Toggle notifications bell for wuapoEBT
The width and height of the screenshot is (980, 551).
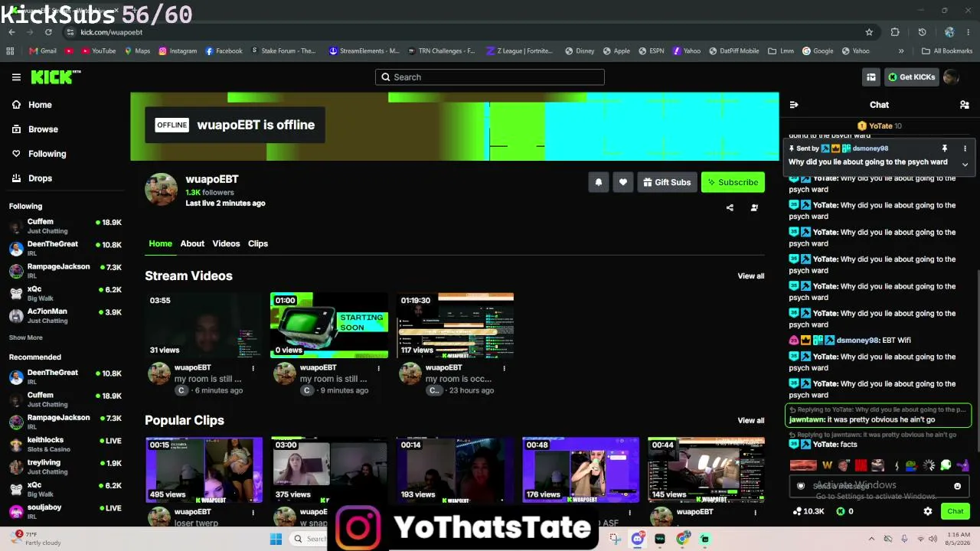point(599,182)
